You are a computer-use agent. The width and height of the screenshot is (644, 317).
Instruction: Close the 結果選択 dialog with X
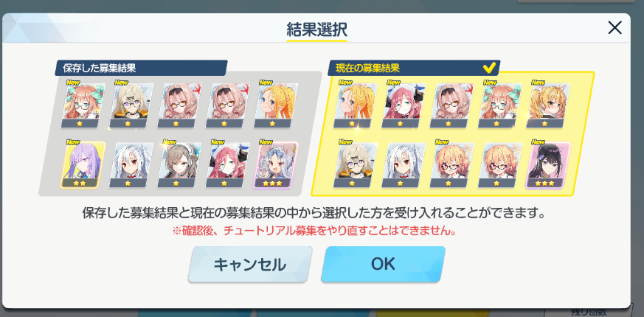click(x=614, y=27)
